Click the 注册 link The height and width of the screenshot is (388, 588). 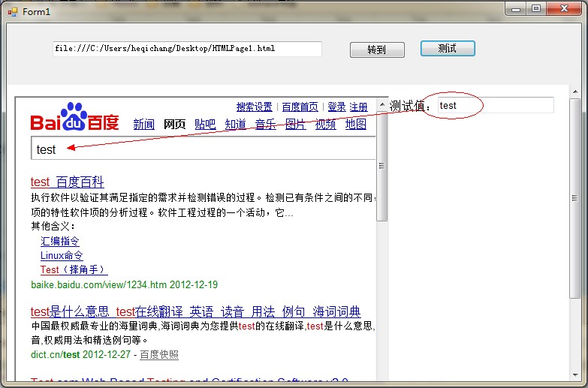coord(358,107)
